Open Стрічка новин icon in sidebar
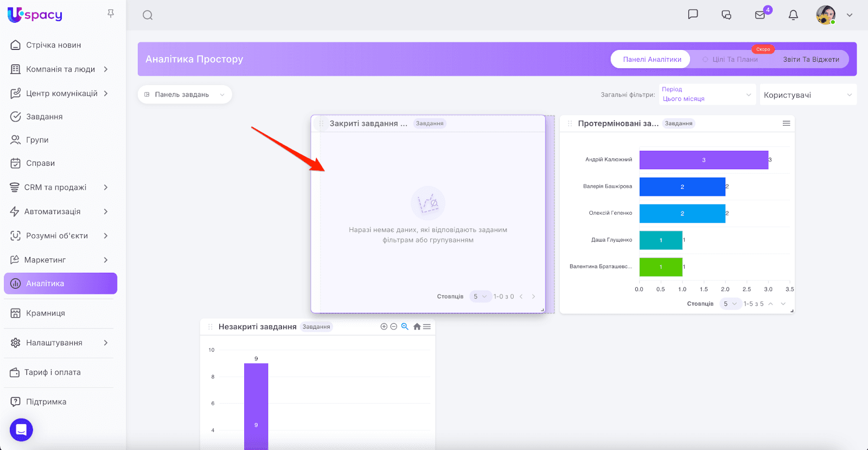 tap(16, 45)
